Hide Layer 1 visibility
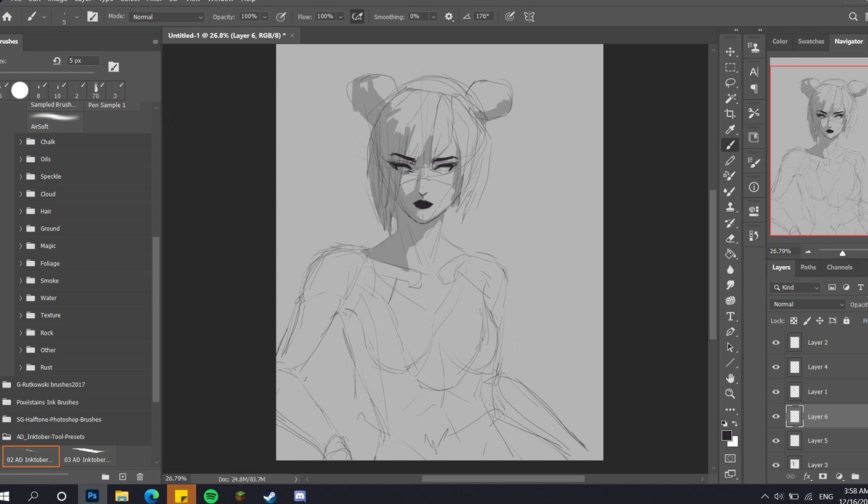Screen dimensions: 868x504 [776, 392]
